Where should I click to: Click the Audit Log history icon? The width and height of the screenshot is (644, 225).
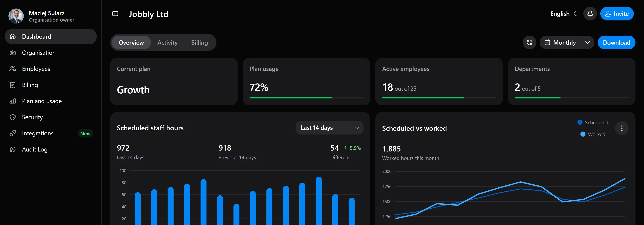13,149
